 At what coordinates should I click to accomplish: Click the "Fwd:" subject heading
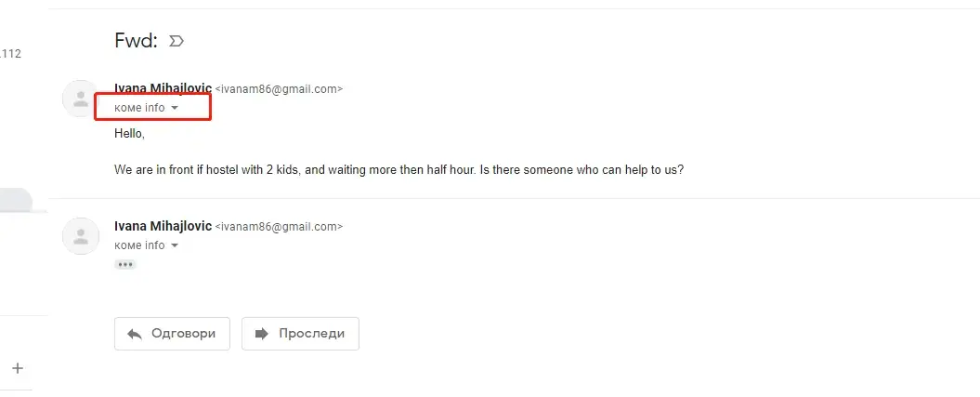pyautogui.click(x=136, y=41)
